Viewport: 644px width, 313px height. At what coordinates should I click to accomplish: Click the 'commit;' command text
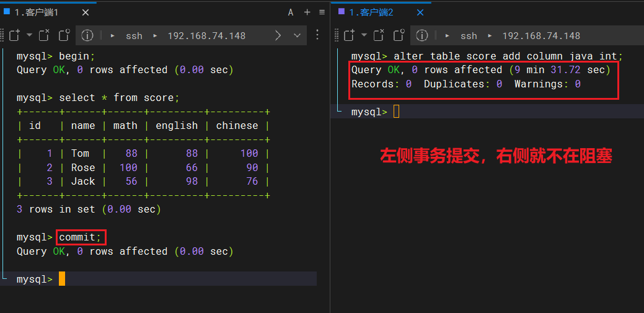pos(80,237)
